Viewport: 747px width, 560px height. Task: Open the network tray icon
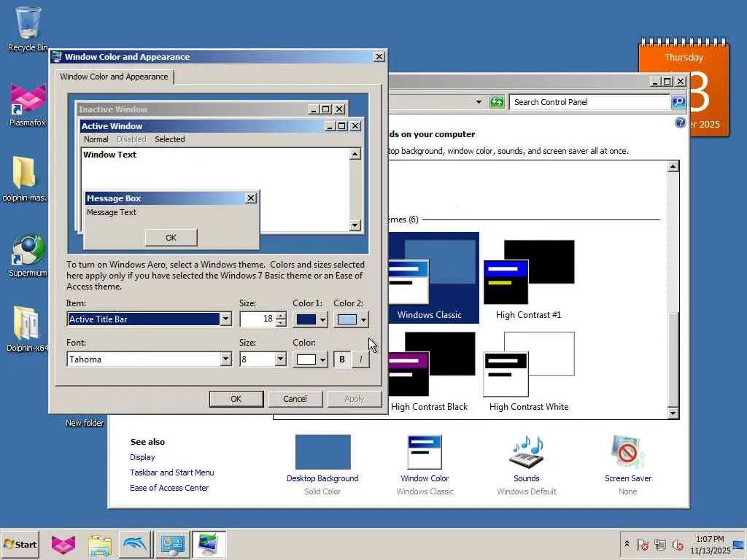tap(659, 544)
